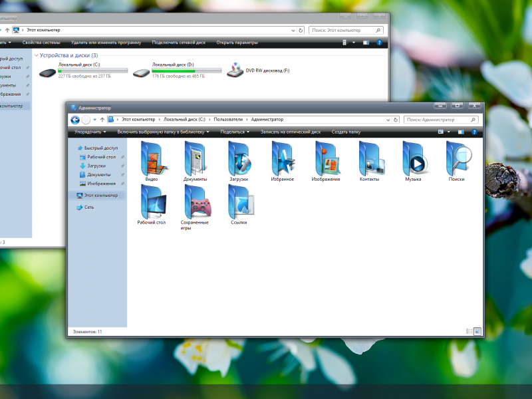Open the Упорядочить dropdown menu
The image size is (532, 399).
coord(90,132)
